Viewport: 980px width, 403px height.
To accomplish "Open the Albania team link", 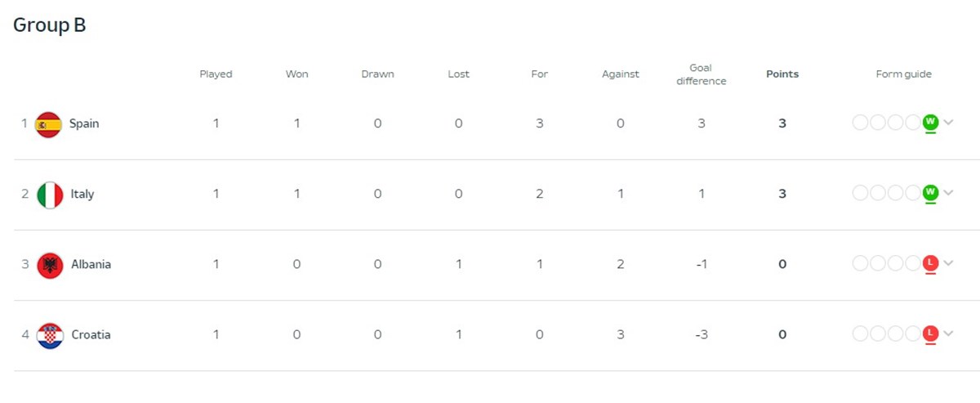I will [91, 265].
